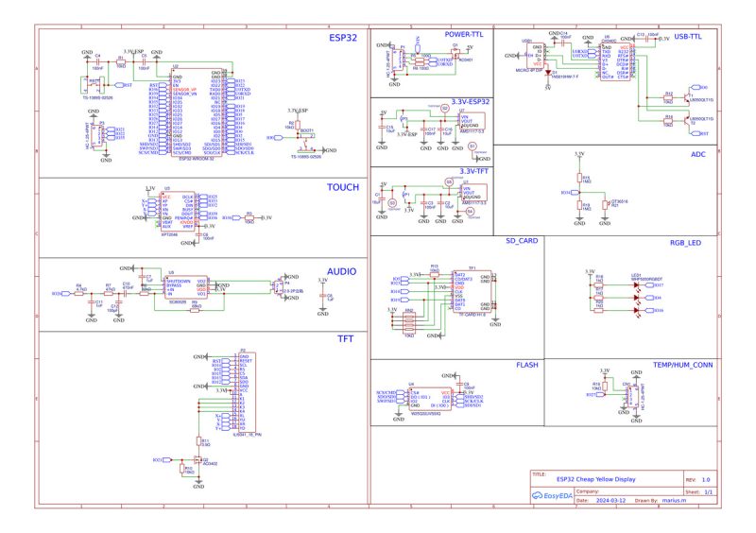
Task: Click connector P3 in the ESP32 block
Action: coord(97,137)
